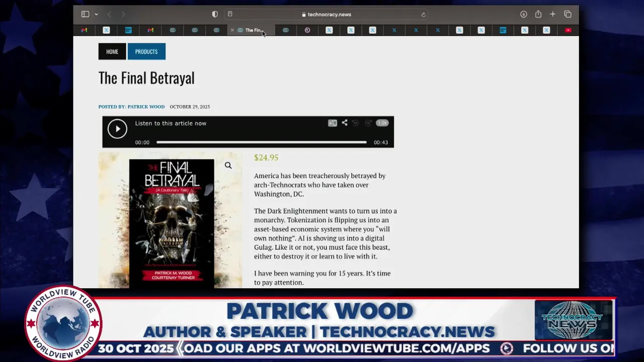Show the tab overview
The image size is (644, 362).
(x=568, y=14)
